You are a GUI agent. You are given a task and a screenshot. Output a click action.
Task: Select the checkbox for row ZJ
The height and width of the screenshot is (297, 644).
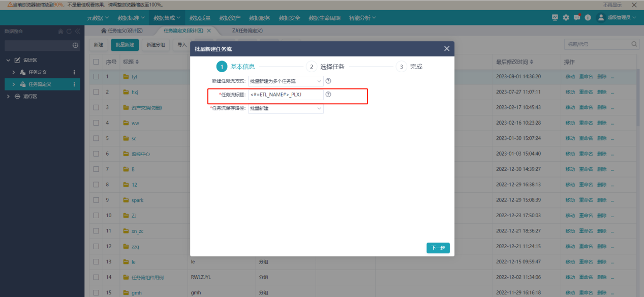tap(96, 216)
